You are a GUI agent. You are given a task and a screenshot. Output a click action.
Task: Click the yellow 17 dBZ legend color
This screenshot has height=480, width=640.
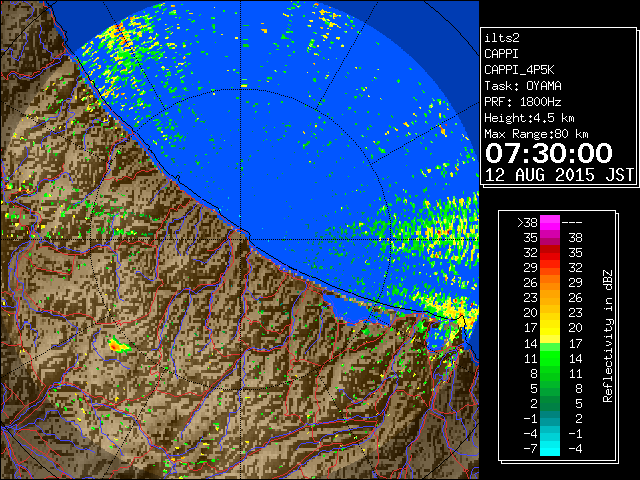[x=550, y=328]
